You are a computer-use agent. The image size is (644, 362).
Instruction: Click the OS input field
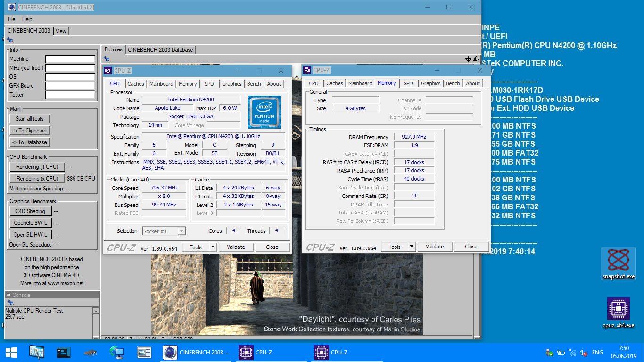point(70,77)
